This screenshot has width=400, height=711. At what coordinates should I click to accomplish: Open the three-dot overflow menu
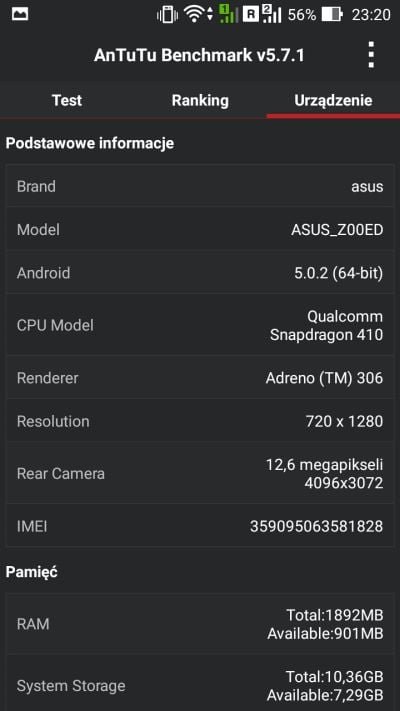point(371,55)
